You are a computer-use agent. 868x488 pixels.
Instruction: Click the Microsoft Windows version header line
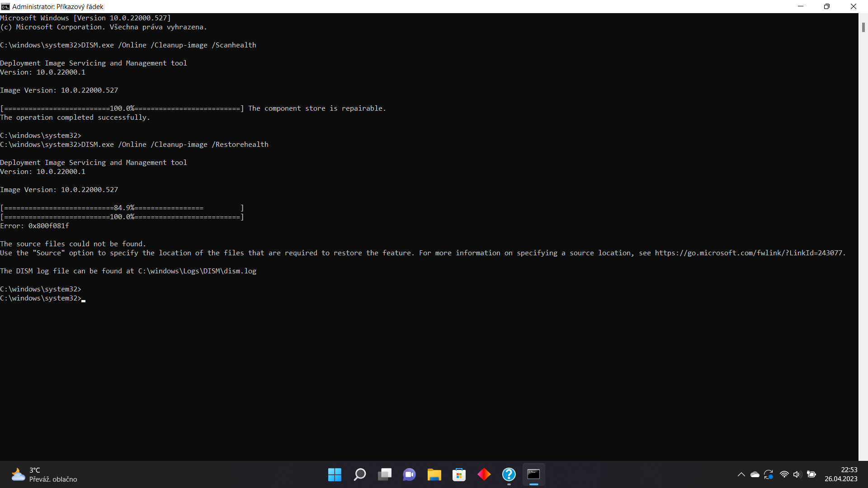[85, 18]
